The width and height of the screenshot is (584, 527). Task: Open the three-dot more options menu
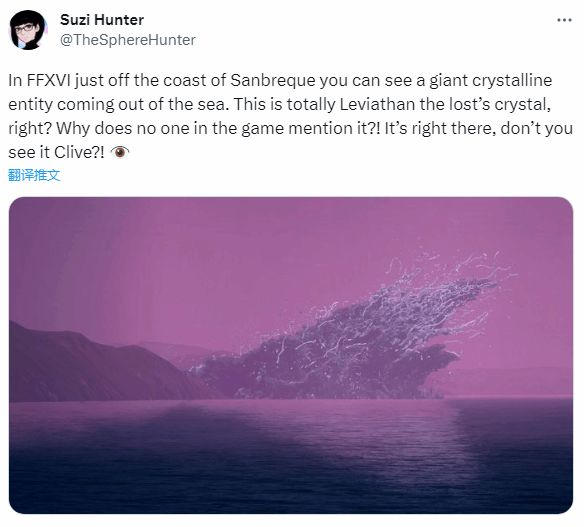564,20
